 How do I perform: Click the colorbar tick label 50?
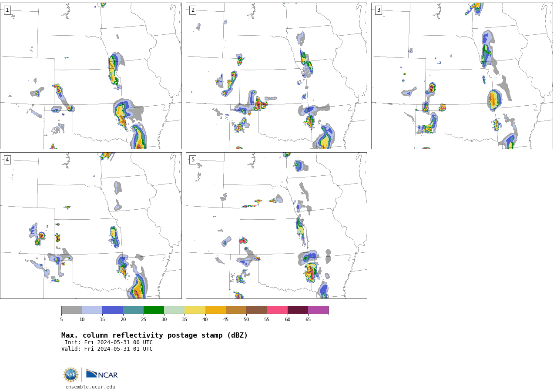(246, 319)
